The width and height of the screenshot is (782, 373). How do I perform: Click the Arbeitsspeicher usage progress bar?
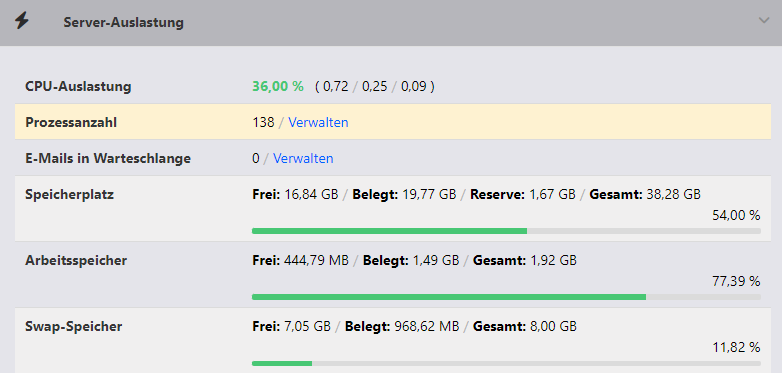click(506, 297)
